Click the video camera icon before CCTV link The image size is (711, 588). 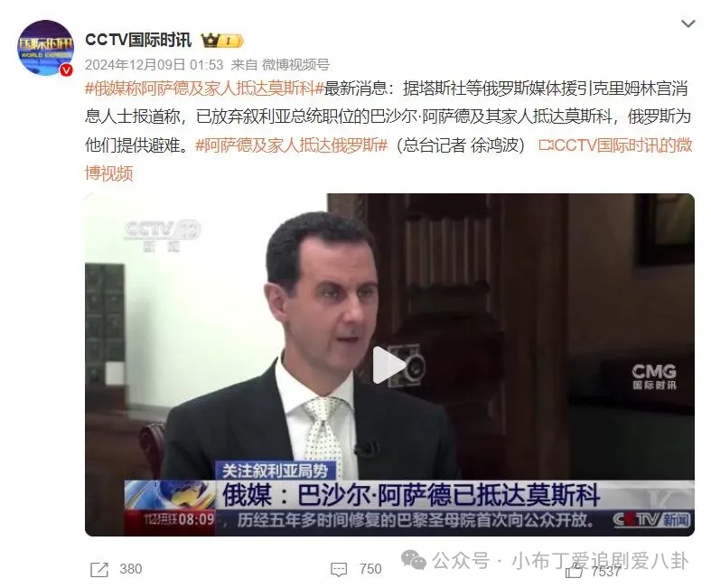coord(546,145)
